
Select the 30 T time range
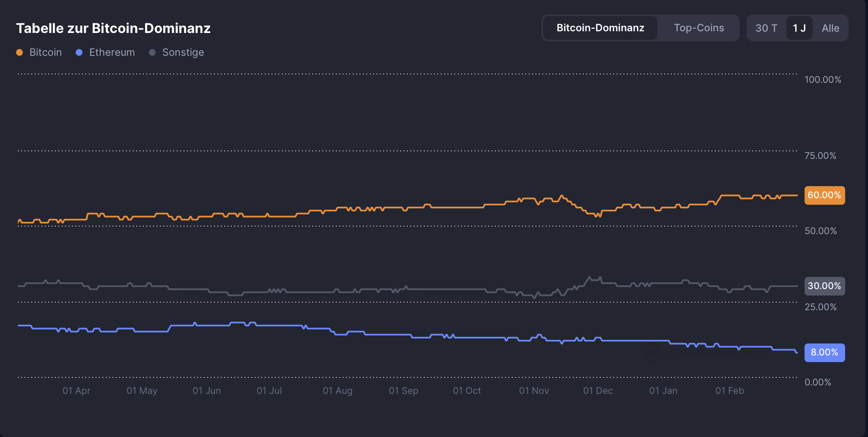(x=766, y=28)
